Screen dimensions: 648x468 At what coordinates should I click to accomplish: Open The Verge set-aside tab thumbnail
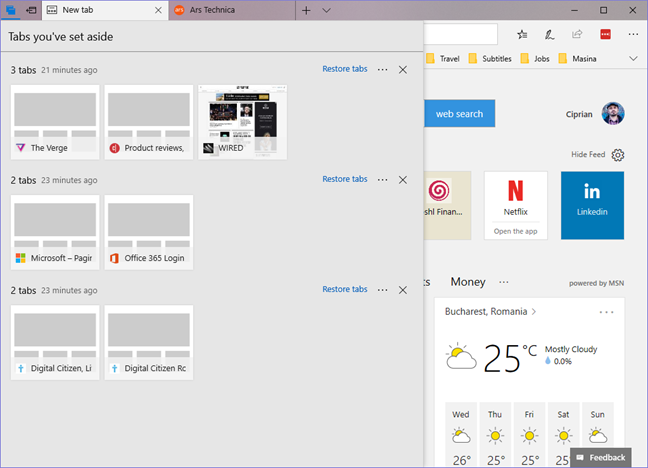click(55, 122)
